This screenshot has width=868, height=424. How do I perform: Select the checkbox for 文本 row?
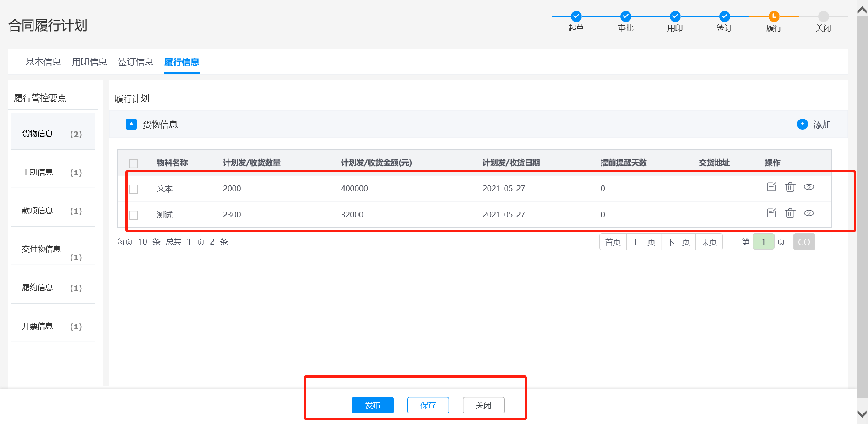pos(134,189)
